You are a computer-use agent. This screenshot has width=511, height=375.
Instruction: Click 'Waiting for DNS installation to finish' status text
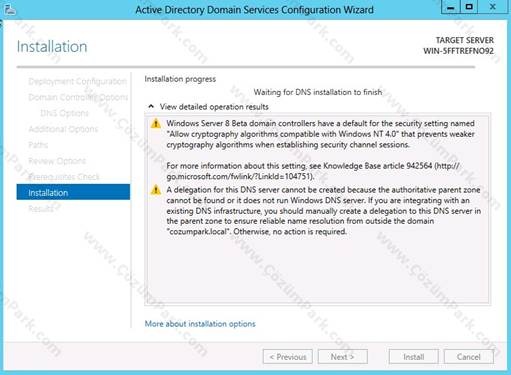(318, 92)
